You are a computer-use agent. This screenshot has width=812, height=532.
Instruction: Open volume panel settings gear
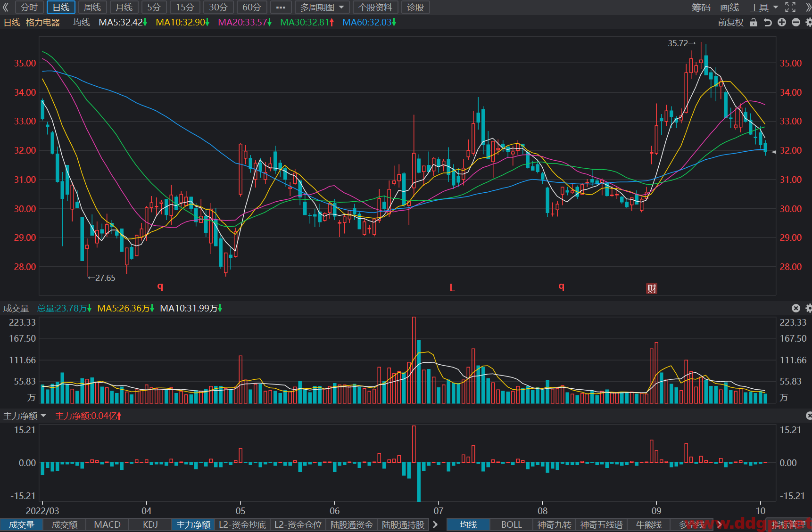(x=809, y=308)
